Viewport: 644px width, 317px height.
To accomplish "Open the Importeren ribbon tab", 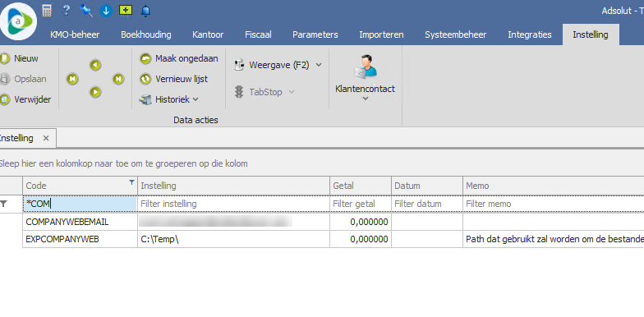I will (x=381, y=34).
